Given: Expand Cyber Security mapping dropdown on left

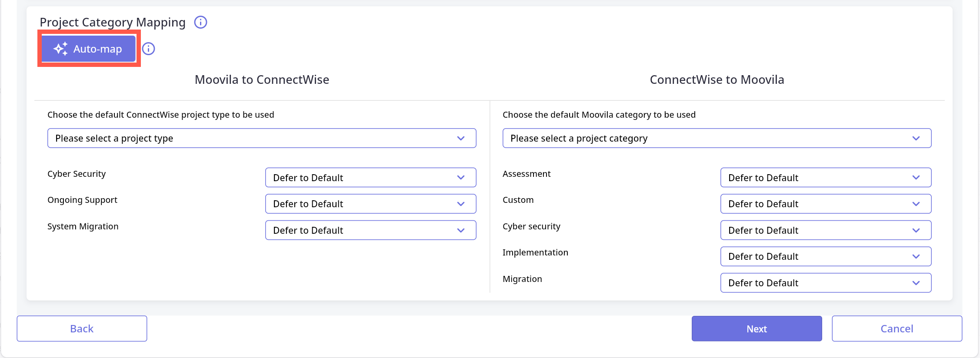Looking at the screenshot, I should coord(370,178).
